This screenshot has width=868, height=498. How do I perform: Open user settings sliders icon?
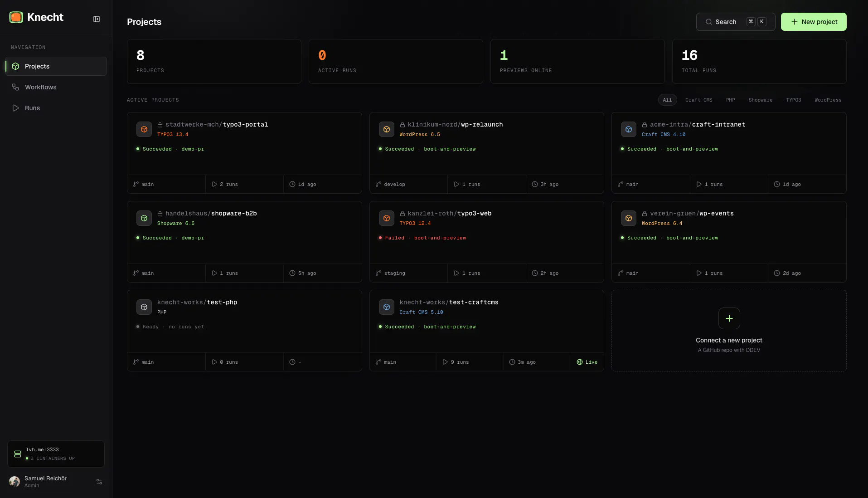pyautogui.click(x=99, y=482)
